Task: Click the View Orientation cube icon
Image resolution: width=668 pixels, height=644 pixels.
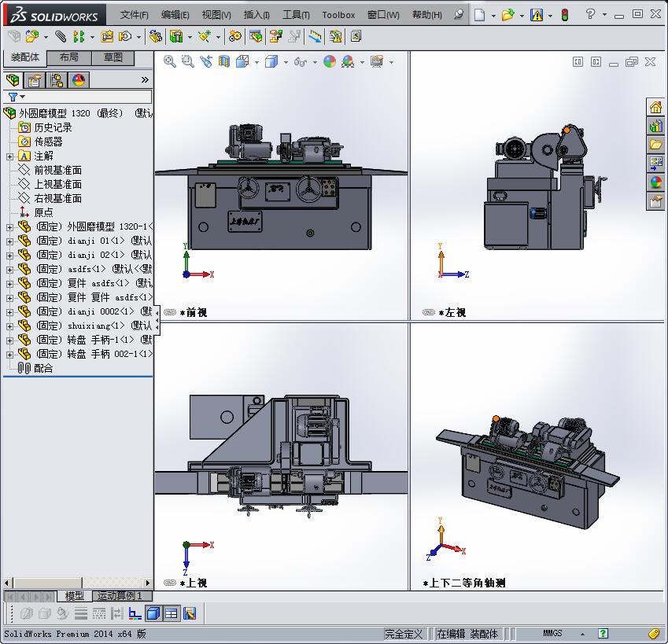Action: point(242,61)
